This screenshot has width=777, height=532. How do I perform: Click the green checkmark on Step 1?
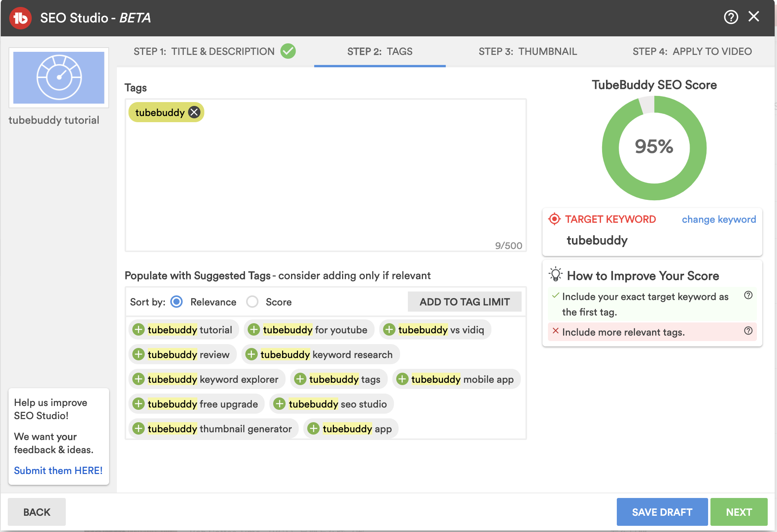[288, 51]
